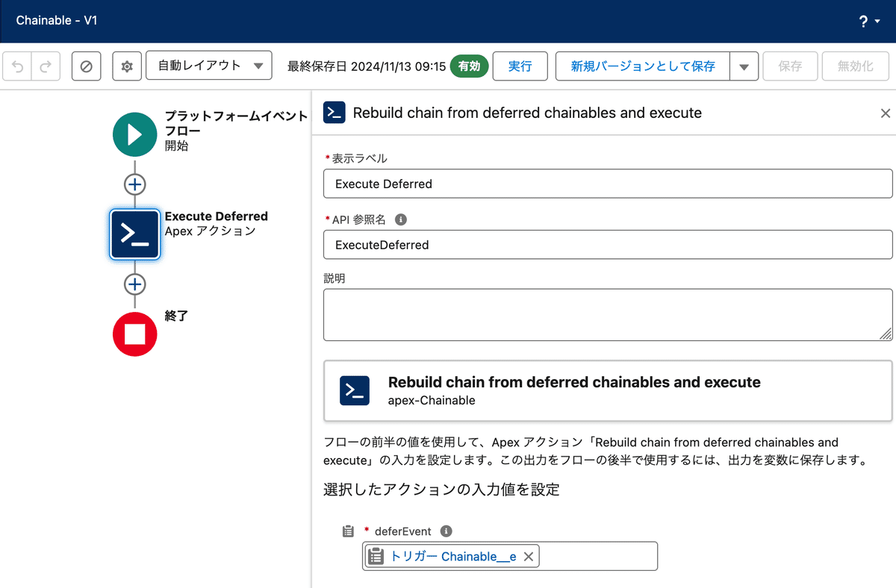Open the info tooltip next to API 参照名
This screenshot has width=896, height=588.
pyautogui.click(x=401, y=219)
